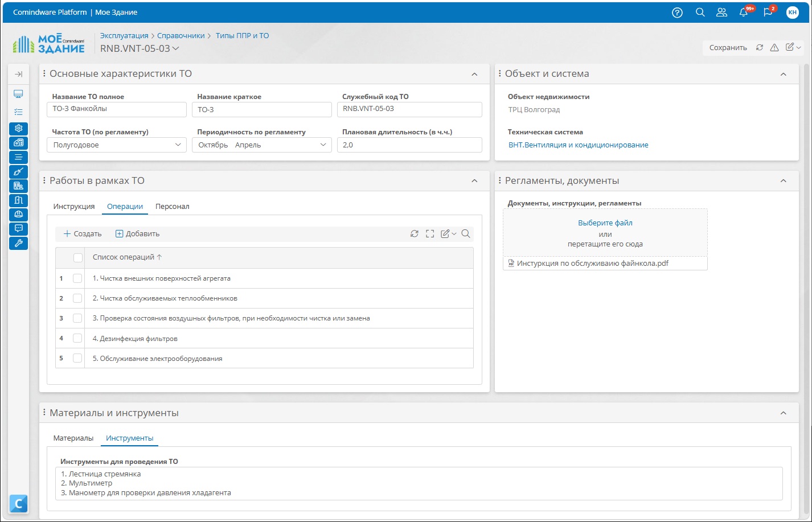This screenshot has width=812, height=522.
Task: Collapse the Основные характеристики ТО panel
Action: pos(474,74)
